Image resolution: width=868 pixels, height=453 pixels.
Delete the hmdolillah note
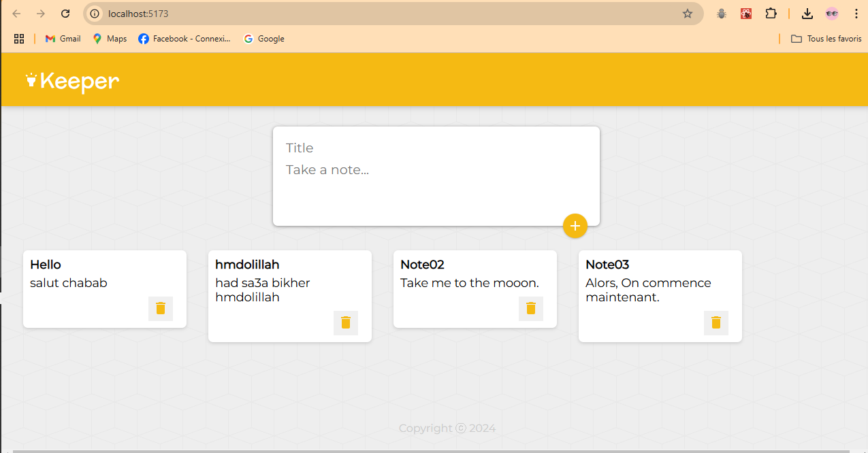(x=346, y=322)
